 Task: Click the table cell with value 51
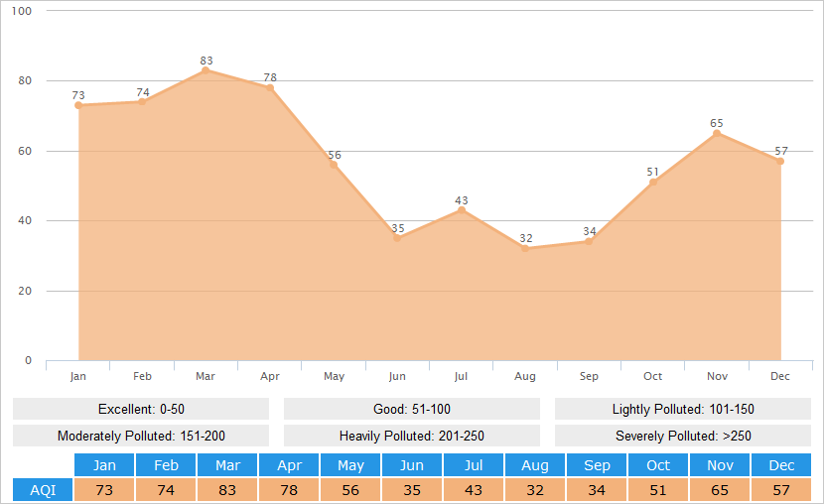click(x=658, y=490)
